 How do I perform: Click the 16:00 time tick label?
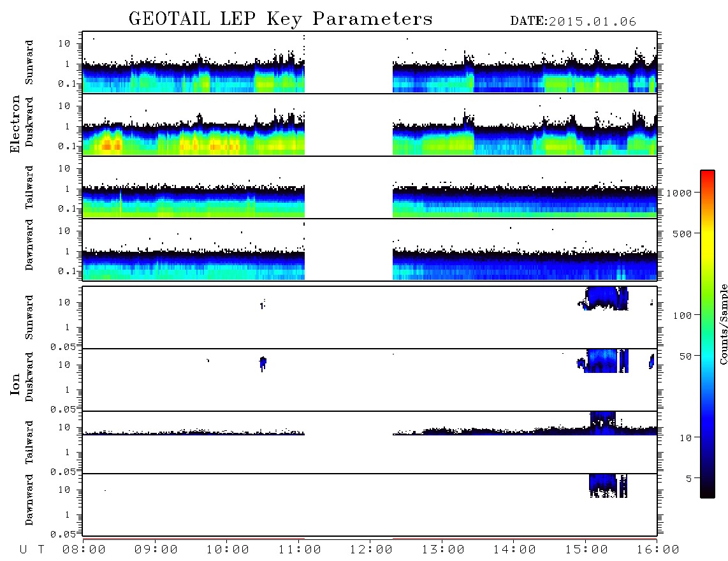click(658, 550)
